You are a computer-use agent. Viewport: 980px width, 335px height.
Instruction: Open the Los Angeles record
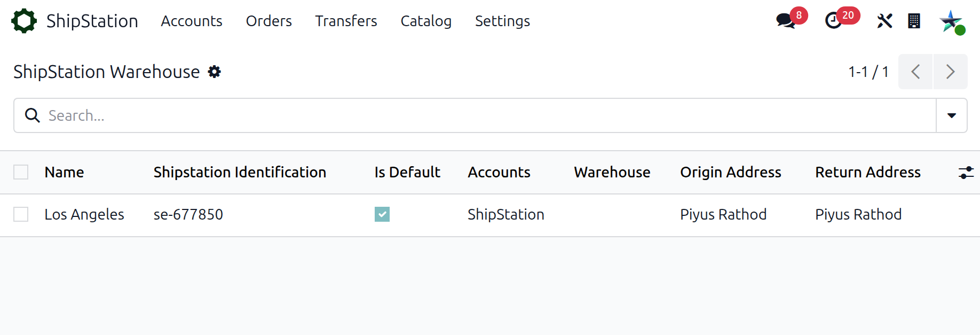[84, 214]
